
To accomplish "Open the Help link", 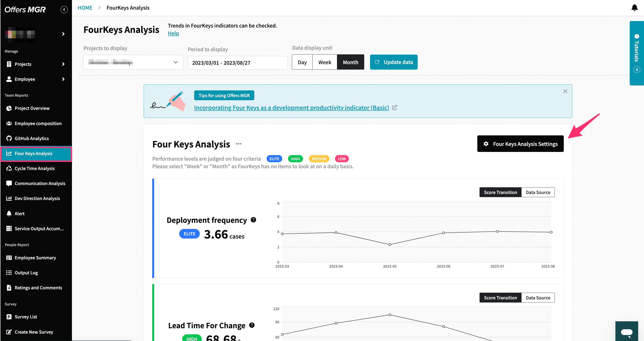I will 173,33.
